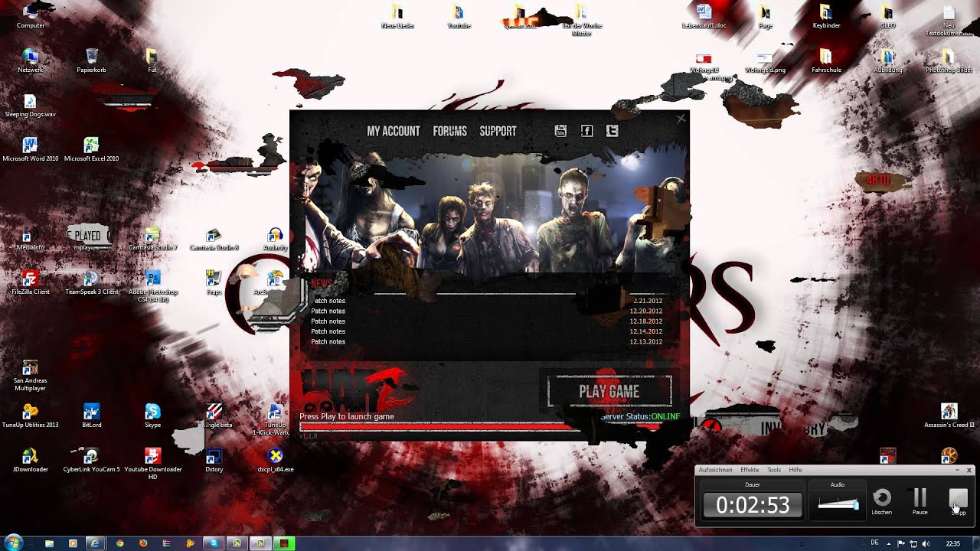980x551 pixels.
Task: Select Microsoft Excel 2010 desktop shortcut
Action: coord(91,149)
